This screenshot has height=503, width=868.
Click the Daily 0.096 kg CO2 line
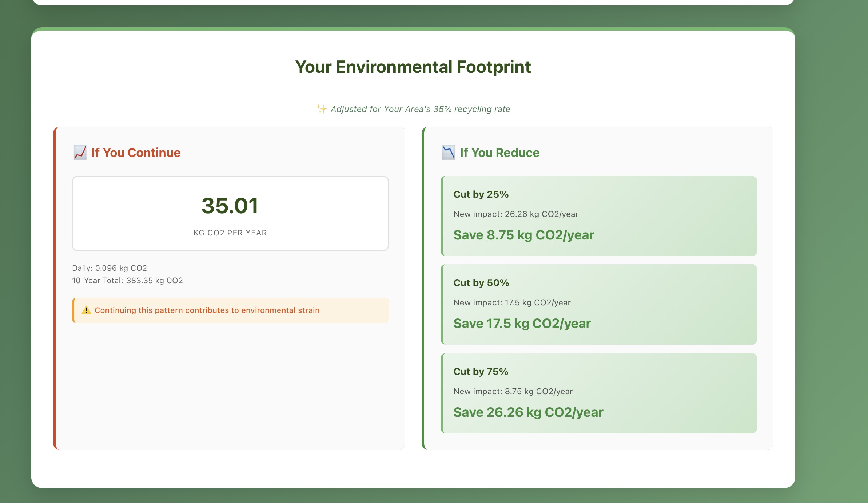pyautogui.click(x=110, y=268)
